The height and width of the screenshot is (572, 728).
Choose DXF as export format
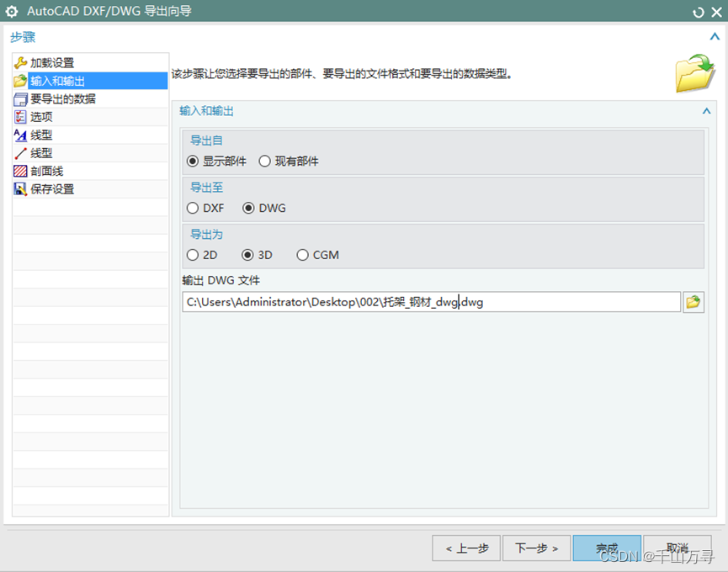[193, 209]
